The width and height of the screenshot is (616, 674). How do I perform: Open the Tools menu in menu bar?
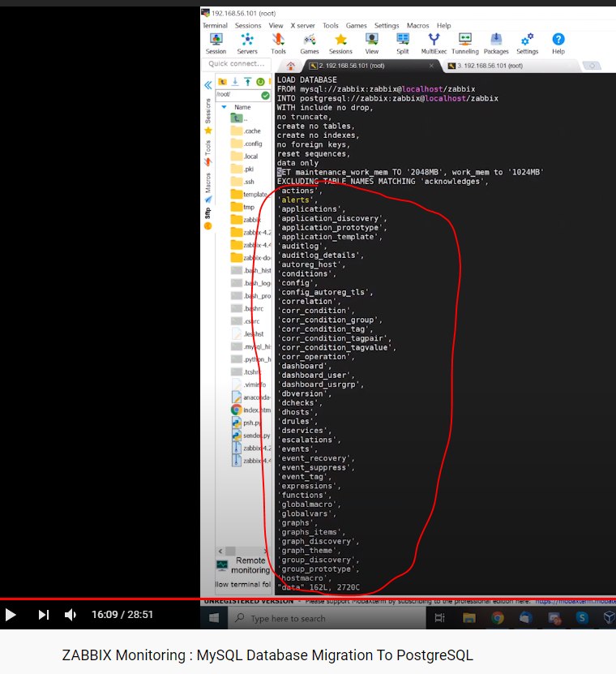331,25
